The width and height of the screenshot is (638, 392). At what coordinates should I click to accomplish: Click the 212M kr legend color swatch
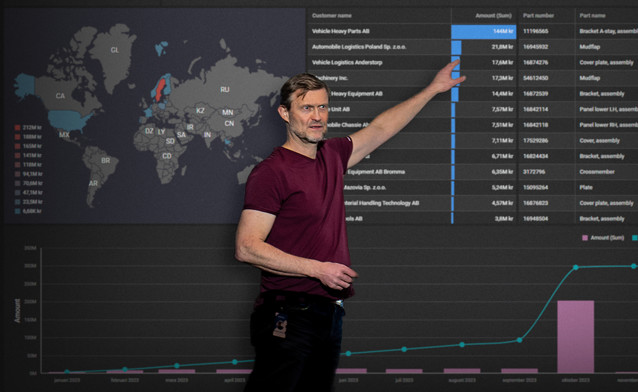pyautogui.click(x=17, y=128)
